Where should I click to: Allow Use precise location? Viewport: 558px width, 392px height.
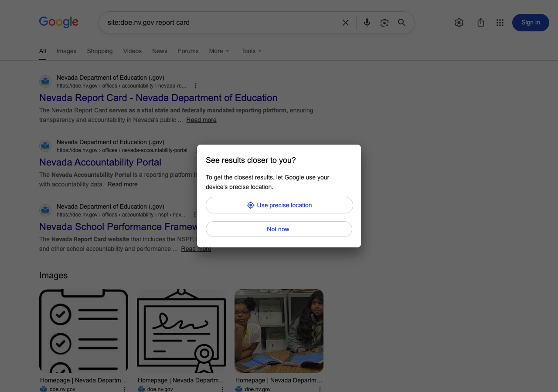pos(279,205)
